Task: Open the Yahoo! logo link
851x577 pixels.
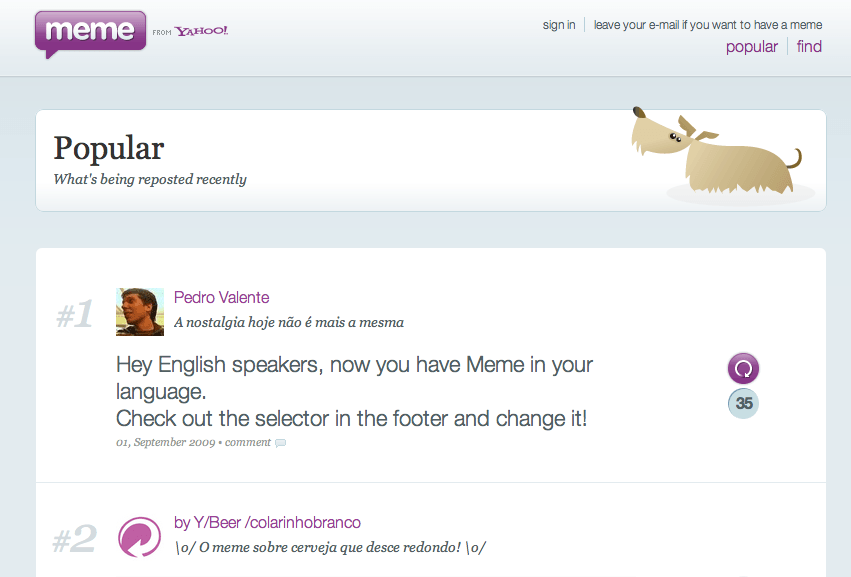Action: pyautogui.click(x=201, y=31)
